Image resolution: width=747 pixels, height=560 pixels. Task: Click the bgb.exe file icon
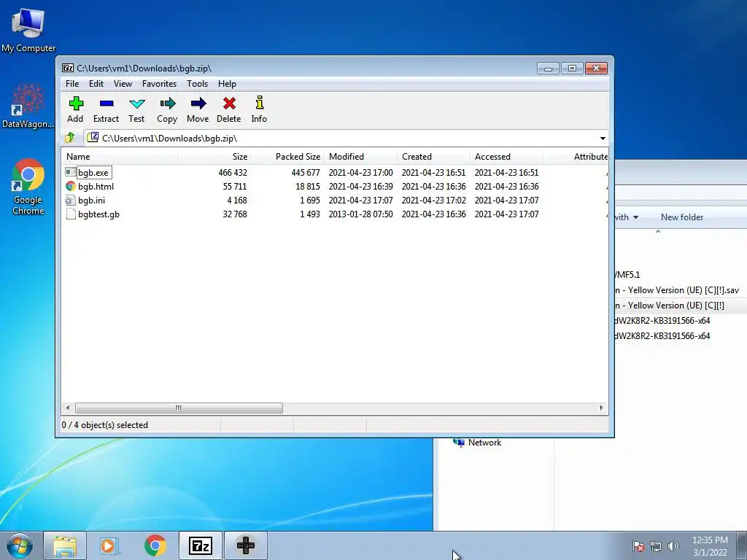[x=71, y=172]
